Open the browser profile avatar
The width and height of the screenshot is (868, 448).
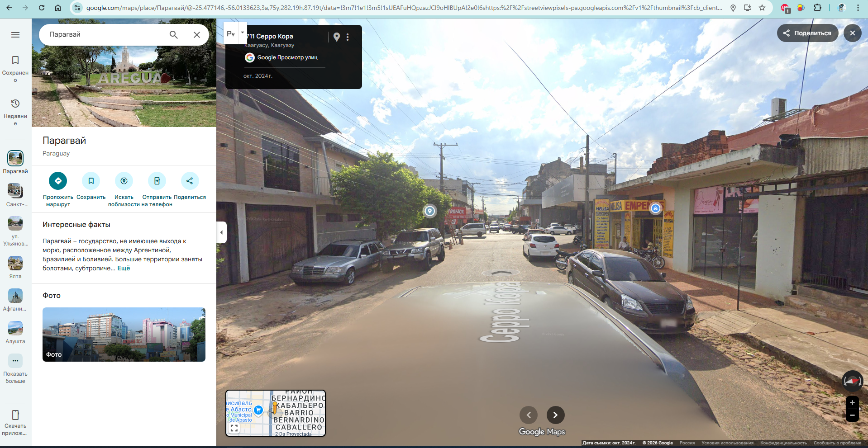(842, 8)
